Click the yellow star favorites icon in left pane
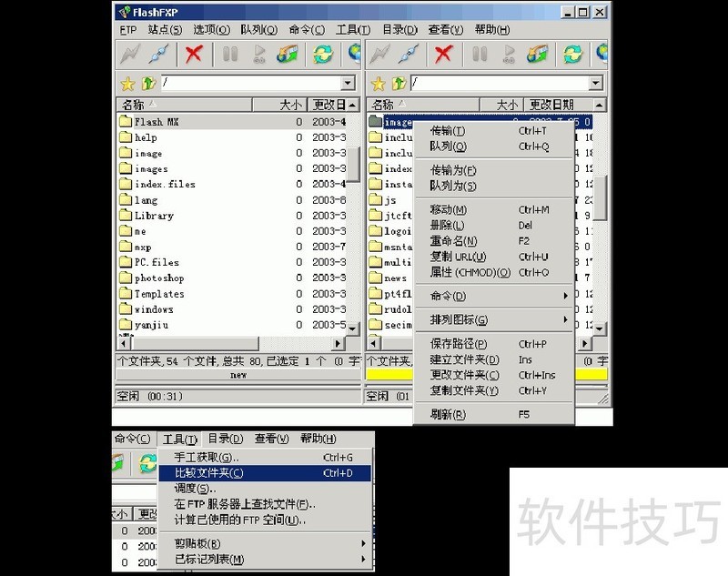 [128, 84]
